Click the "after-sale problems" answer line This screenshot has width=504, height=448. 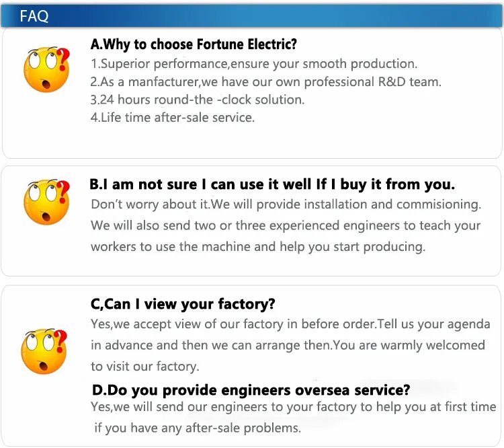(x=198, y=428)
